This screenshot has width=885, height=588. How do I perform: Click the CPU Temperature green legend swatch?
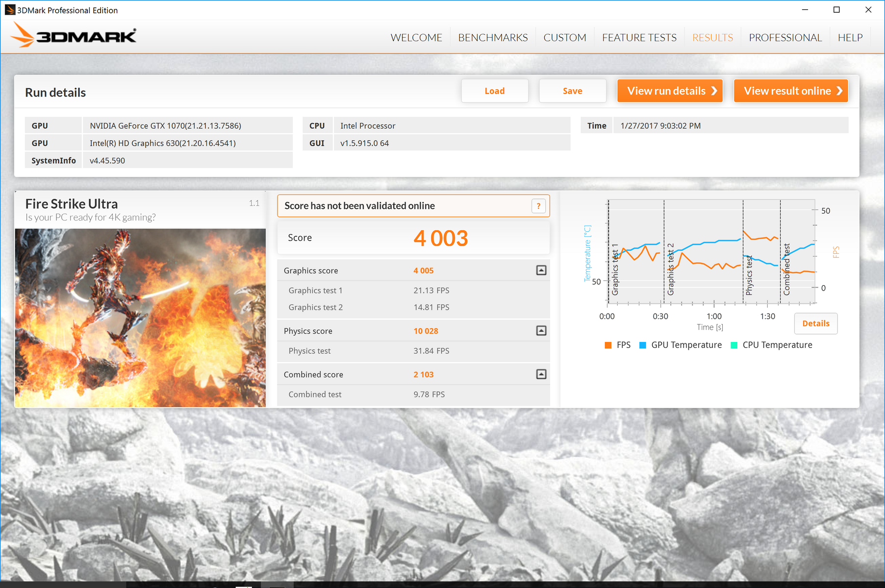734,345
